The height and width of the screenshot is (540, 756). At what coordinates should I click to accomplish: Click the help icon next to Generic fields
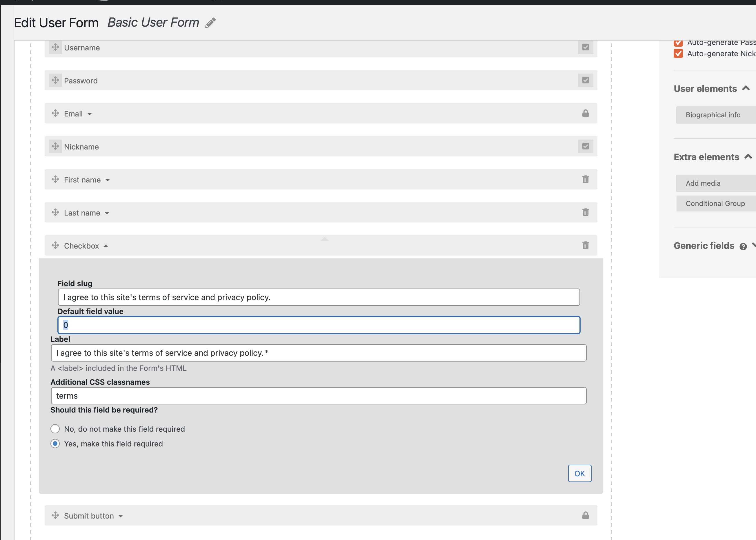coord(743,247)
